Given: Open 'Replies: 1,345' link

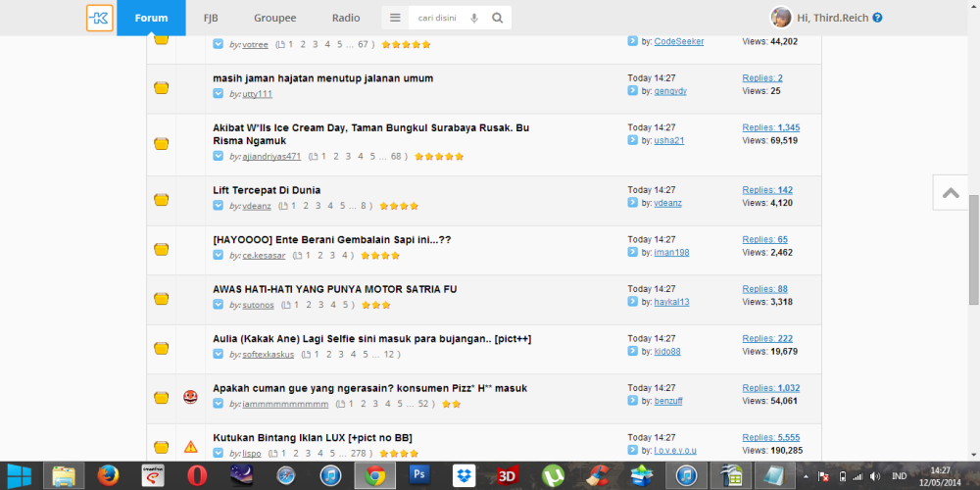Looking at the screenshot, I should coord(770,127).
